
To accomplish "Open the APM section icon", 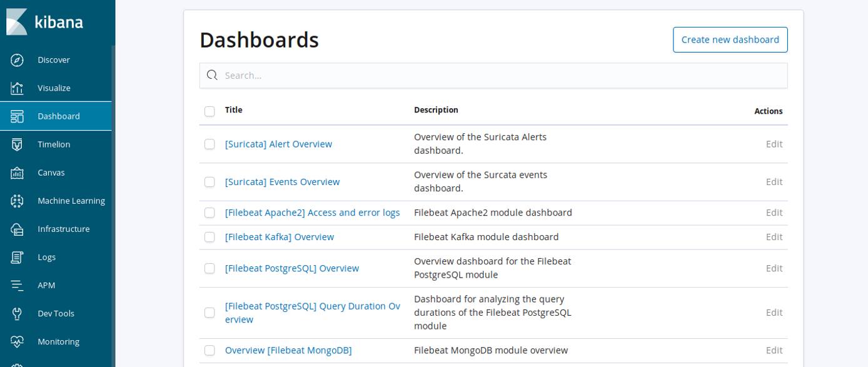I will tap(18, 285).
